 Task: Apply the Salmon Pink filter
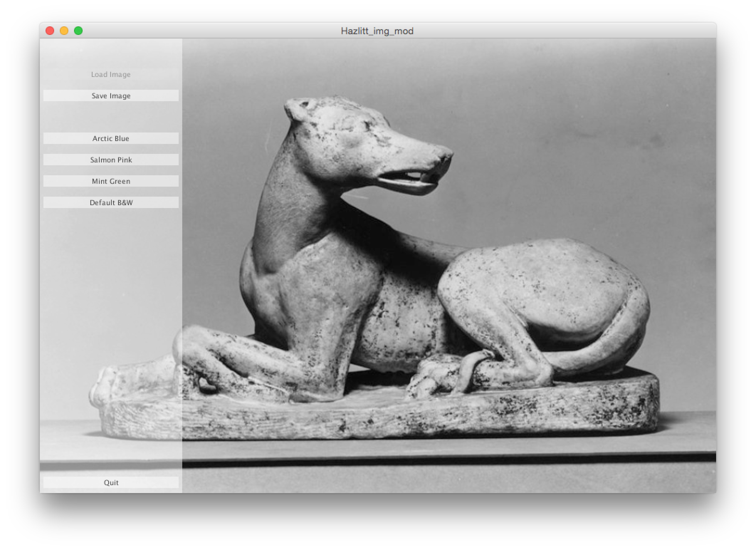coord(111,160)
